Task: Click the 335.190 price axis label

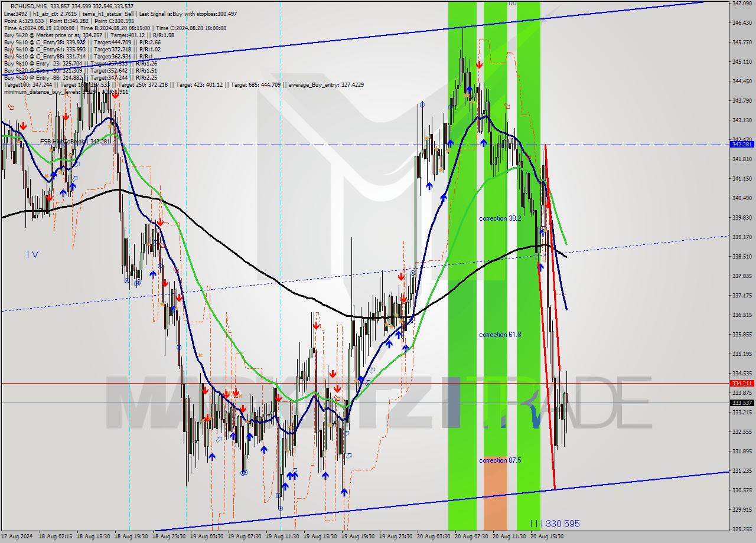Action: [x=741, y=354]
